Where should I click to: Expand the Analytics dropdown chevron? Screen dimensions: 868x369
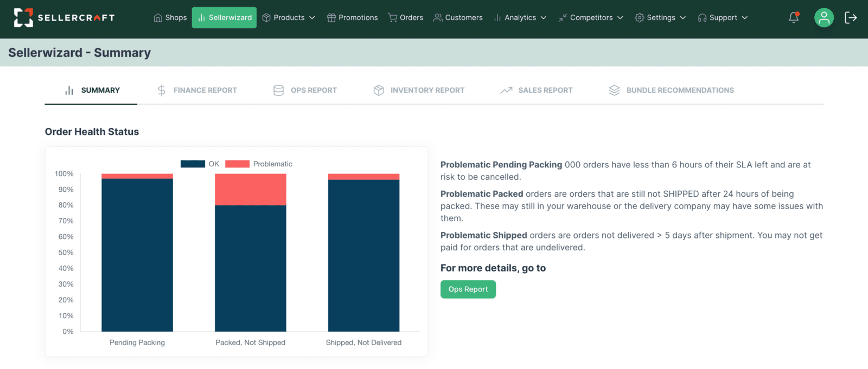pyautogui.click(x=544, y=18)
